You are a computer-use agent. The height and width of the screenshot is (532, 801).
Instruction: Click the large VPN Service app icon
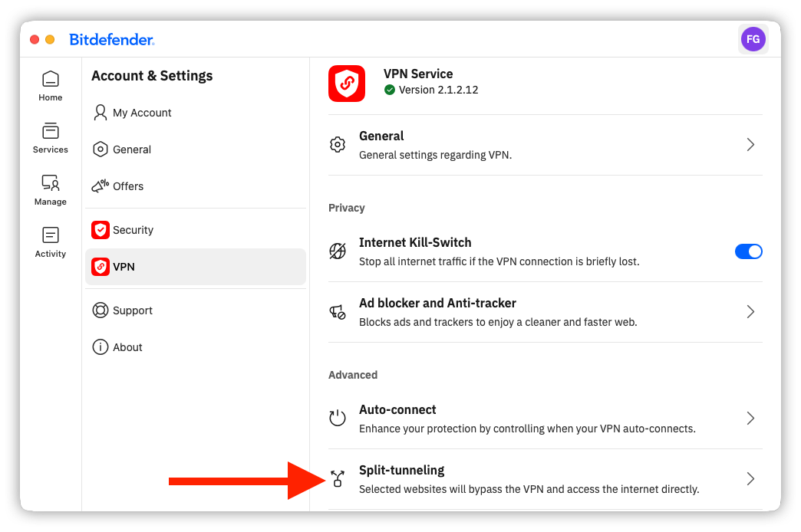point(347,84)
